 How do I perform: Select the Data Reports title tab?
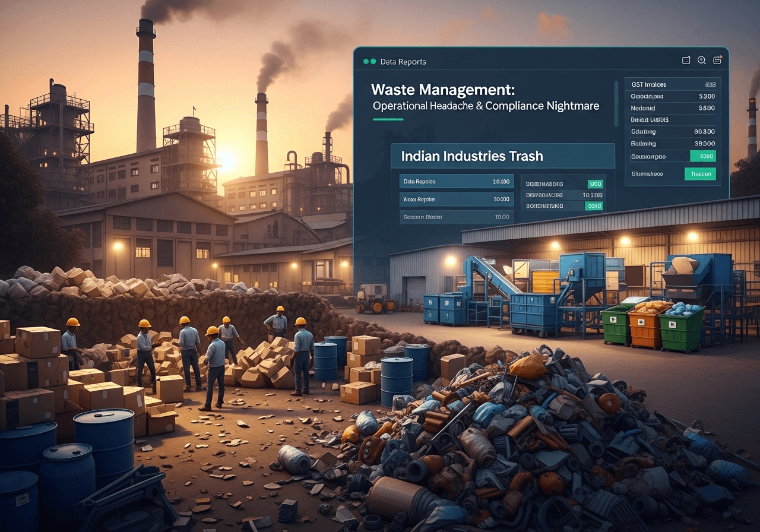point(403,62)
